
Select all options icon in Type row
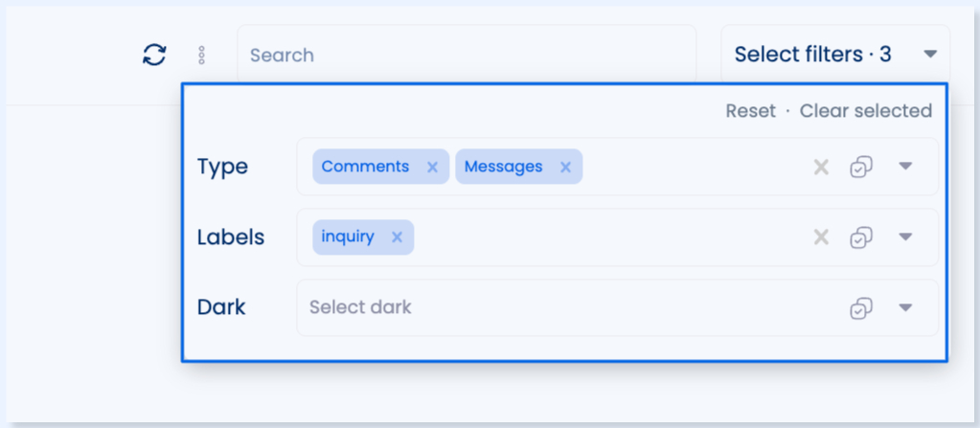(861, 167)
